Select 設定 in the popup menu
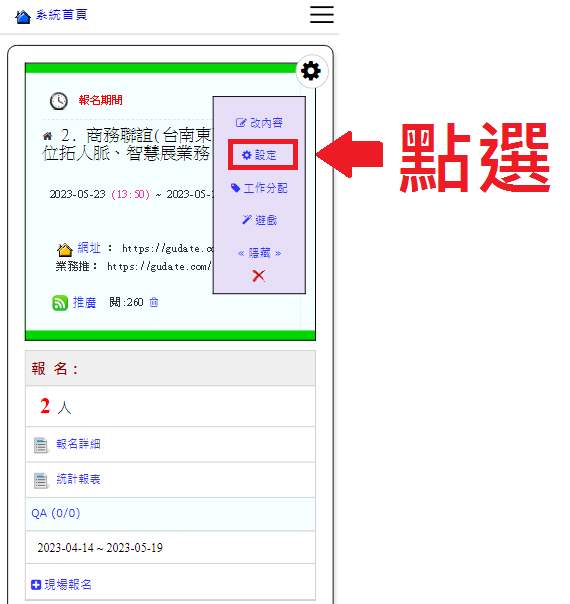This screenshot has width=570, height=604. click(259, 155)
